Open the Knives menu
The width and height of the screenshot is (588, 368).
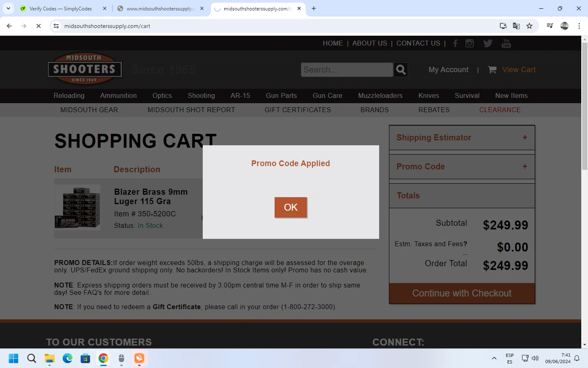click(428, 95)
